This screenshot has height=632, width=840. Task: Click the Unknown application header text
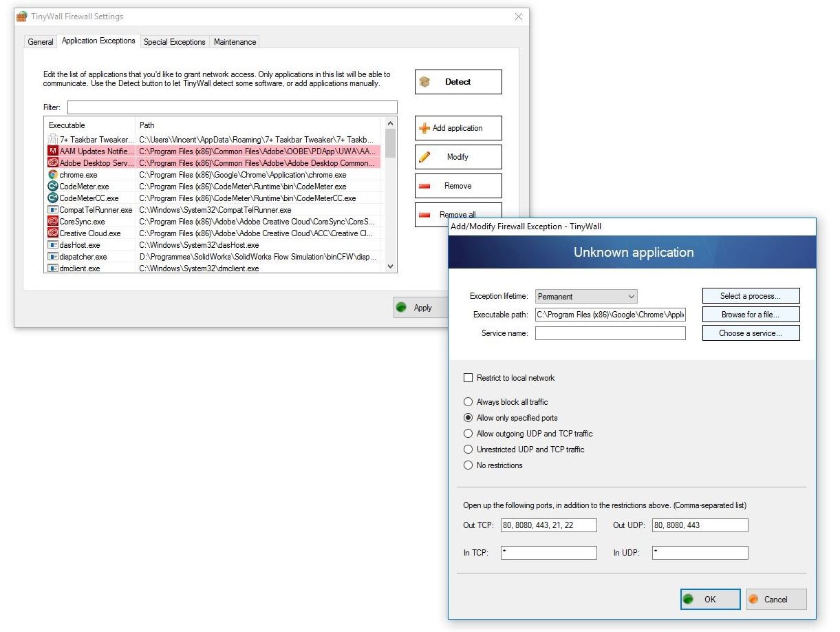point(634,253)
